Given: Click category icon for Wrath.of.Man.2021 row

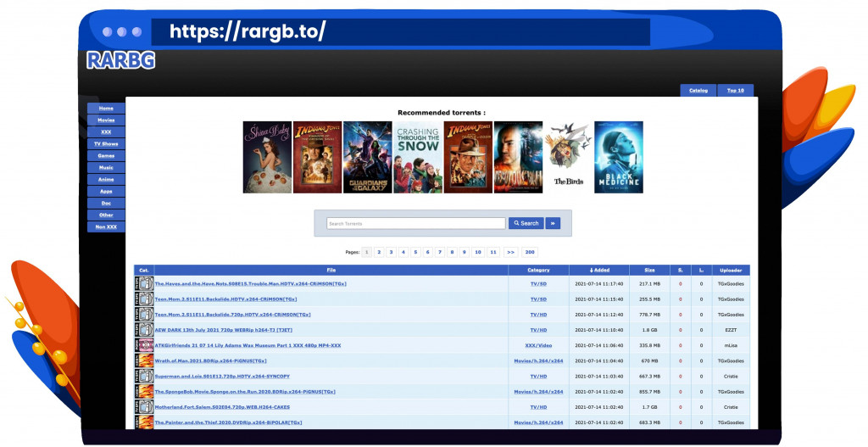Looking at the screenshot, I should 143,360.
